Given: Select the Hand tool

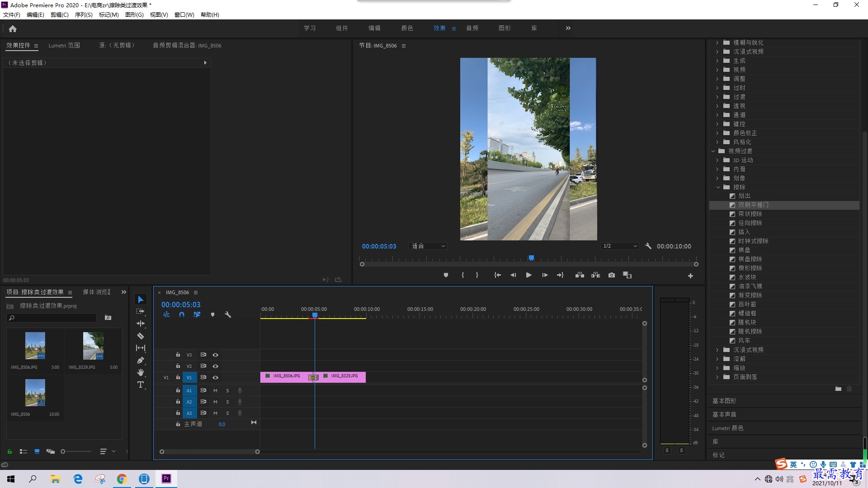Looking at the screenshot, I should tap(141, 372).
